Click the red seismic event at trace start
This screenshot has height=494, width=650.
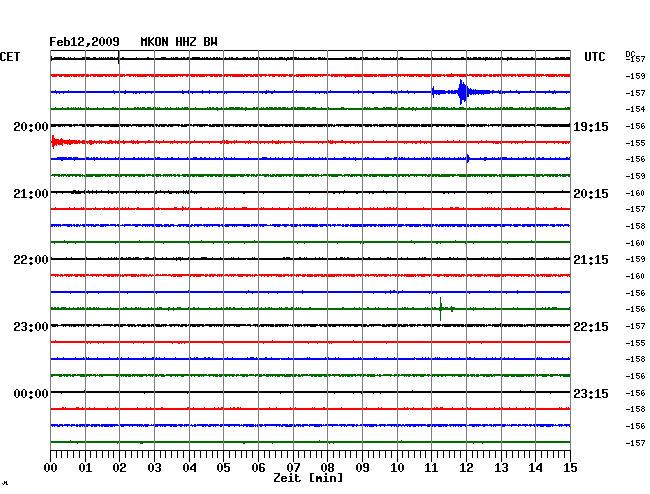tap(62, 142)
